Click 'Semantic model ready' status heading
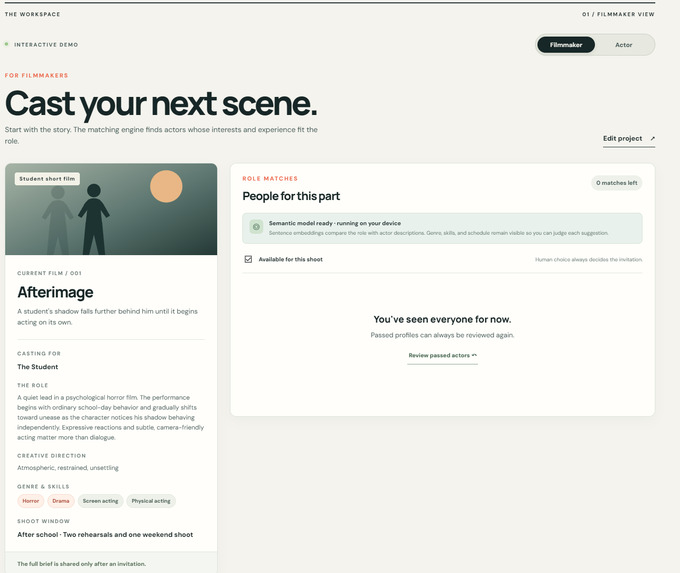Screen dimensions: 680x573 [334, 223]
